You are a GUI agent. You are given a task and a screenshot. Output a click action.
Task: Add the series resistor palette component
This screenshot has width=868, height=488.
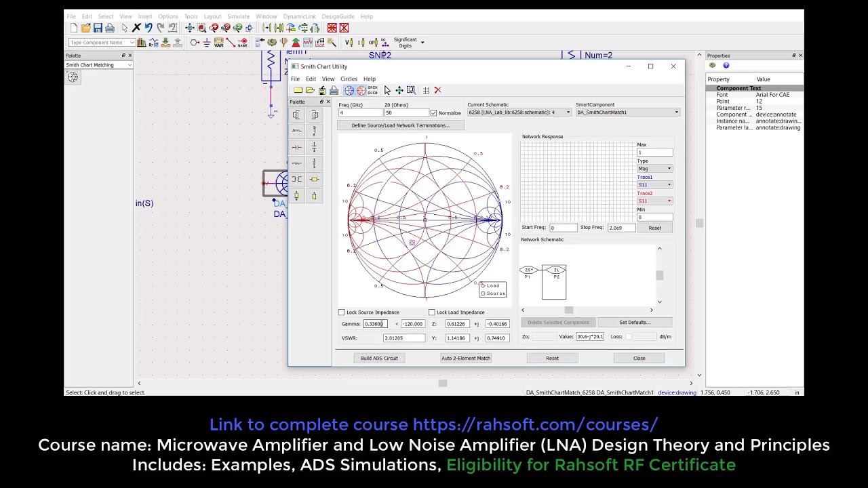point(296,163)
